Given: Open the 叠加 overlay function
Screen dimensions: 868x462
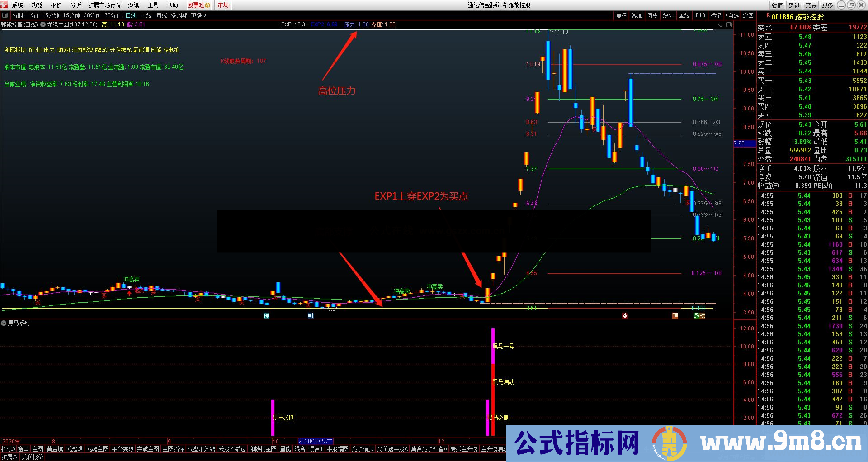Looking at the screenshot, I should (x=637, y=15).
